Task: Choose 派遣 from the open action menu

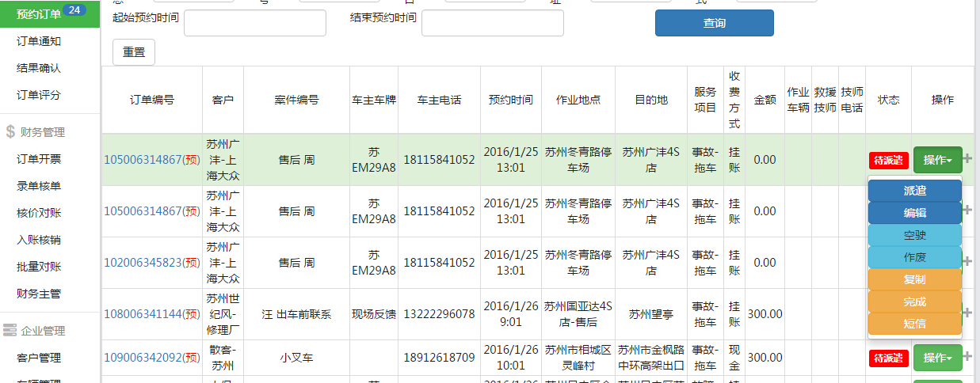Action: (914, 191)
